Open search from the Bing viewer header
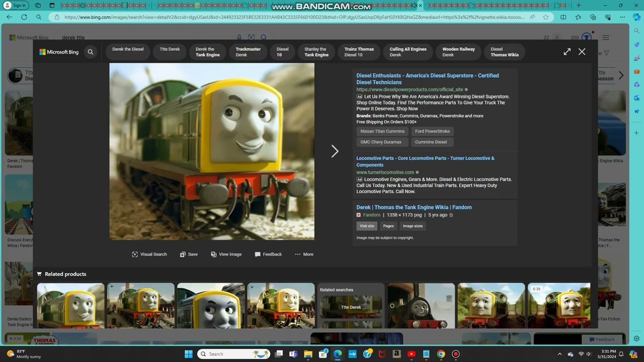Viewport: 644px width, 362px height. click(91, 52)
